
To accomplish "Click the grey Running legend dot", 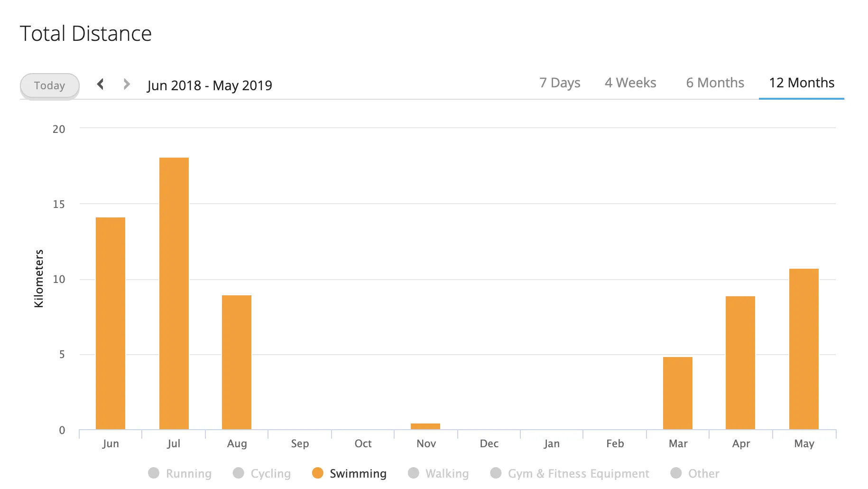I will pyautogui.click(x=154, y=473).
